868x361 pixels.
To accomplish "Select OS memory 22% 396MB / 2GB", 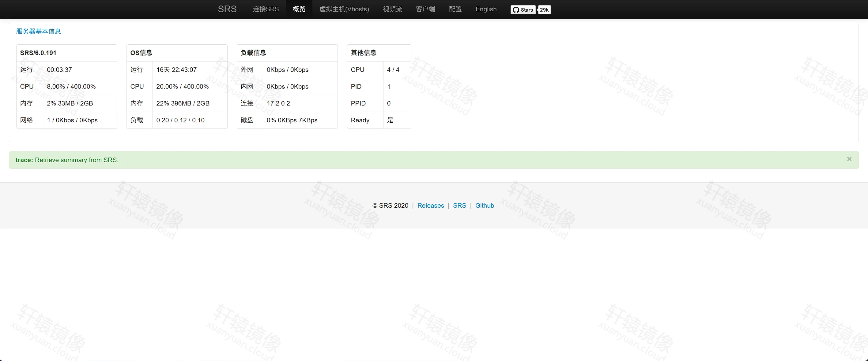I will click(x=183, y=103).
